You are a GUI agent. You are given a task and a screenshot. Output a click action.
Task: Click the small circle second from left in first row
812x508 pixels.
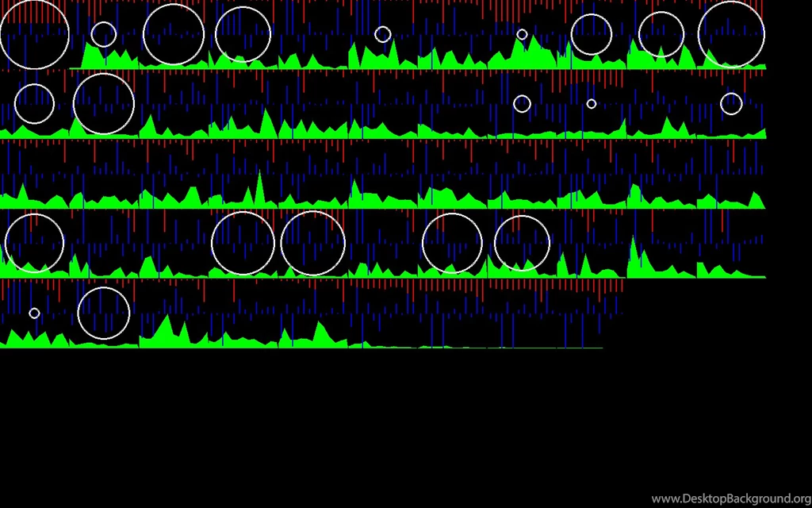(x=103, y=34)
